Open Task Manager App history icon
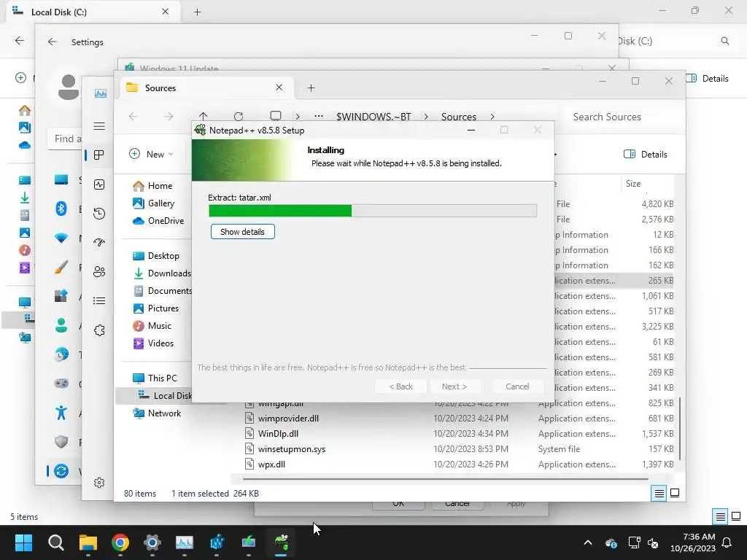Screen dimensions: 747x560 [99, 214]
